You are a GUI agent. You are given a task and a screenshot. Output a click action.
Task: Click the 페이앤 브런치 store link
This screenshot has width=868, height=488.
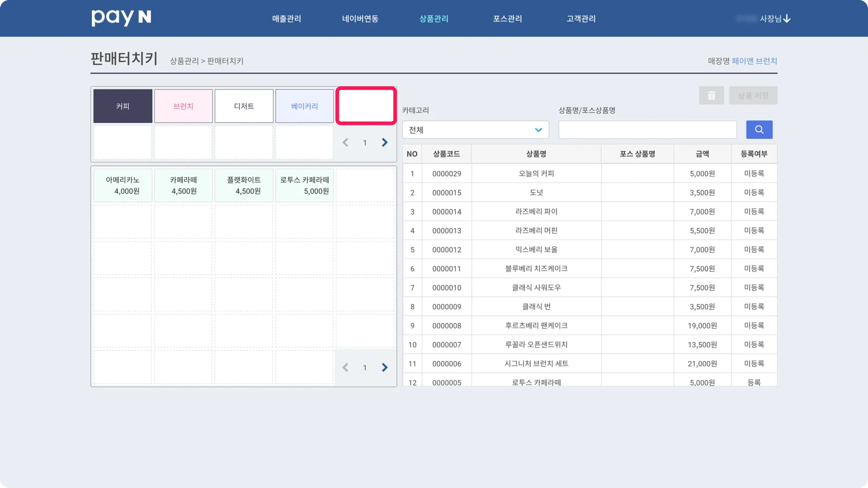[x=754, y=61]
